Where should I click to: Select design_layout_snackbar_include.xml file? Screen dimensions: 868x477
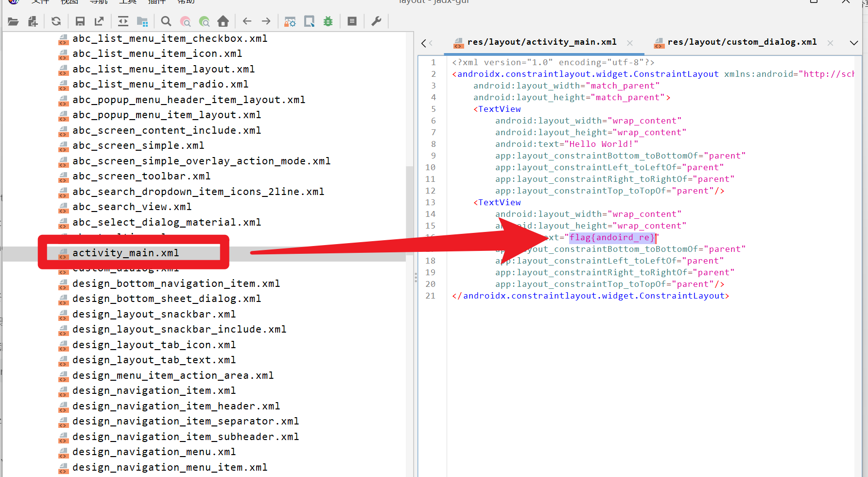(x=179, y=329)
